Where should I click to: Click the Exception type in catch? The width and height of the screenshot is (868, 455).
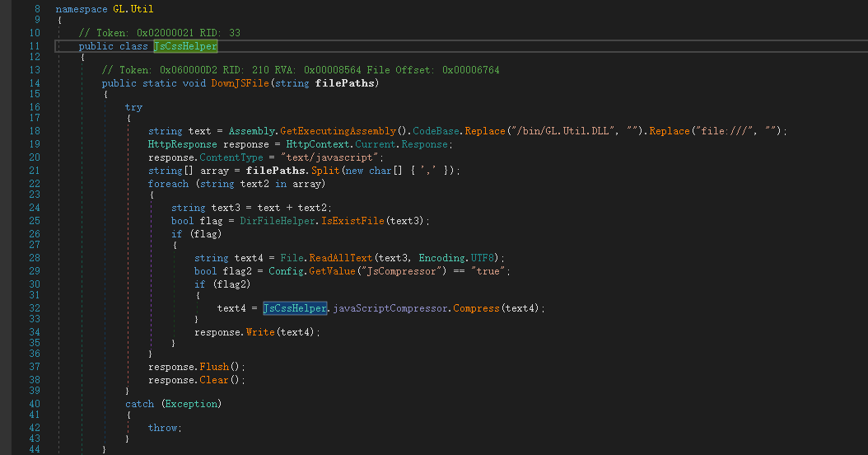point(191,404)
